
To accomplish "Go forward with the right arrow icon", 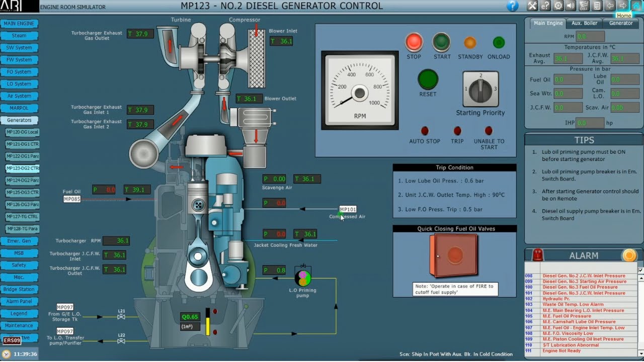I will click(623, 6).
